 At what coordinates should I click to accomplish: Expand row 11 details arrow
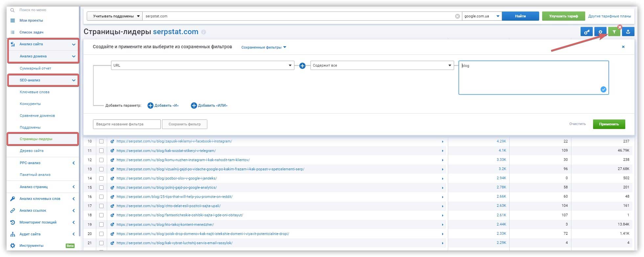point(443,151)
